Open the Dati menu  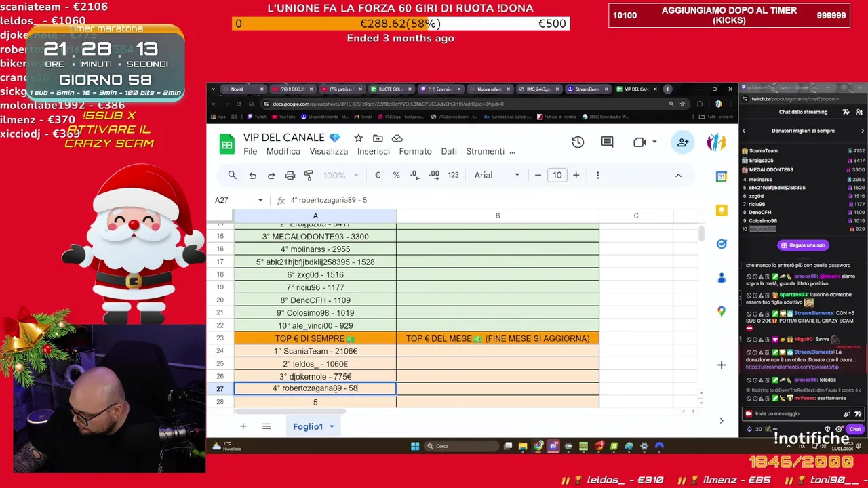(449, 151)
